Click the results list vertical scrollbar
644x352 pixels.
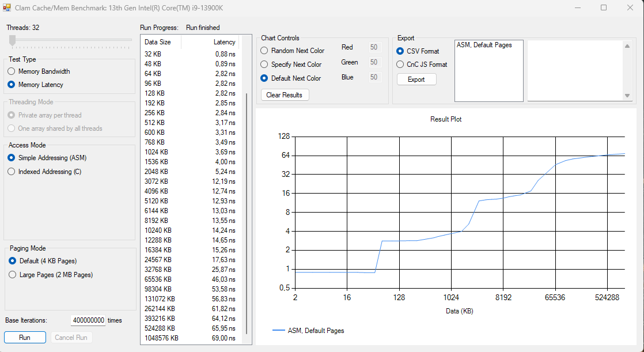(247, 213)
